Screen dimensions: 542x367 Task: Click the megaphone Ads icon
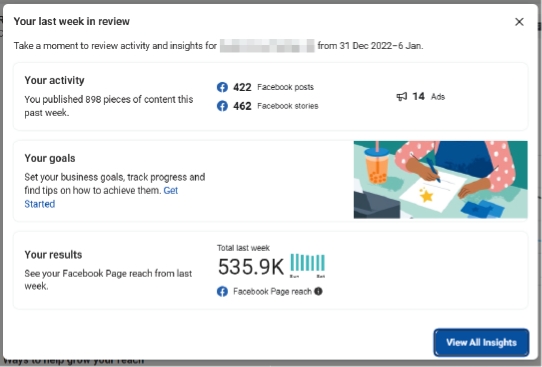(401, 96)
